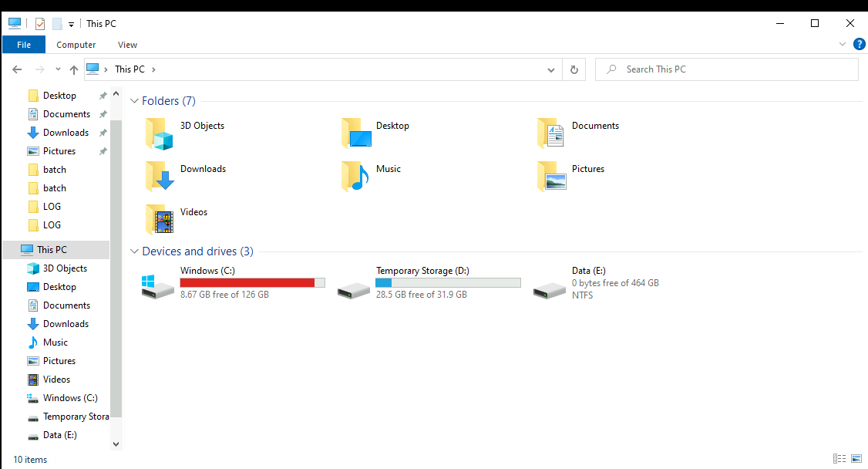The width and height of the screenshot is (868, 469).
Task: Open the Recent locations dropdown arrow
Action: (x=58, y=69)
